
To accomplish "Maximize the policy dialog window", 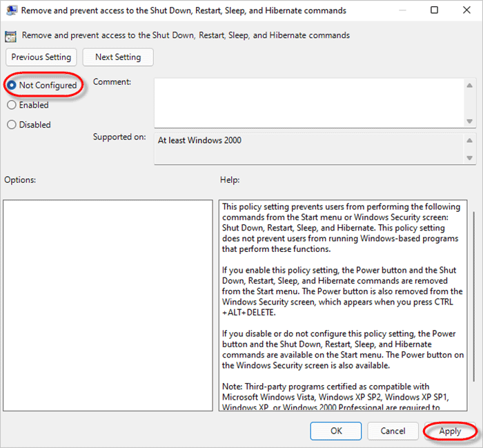I will click(x=434, y=10).
